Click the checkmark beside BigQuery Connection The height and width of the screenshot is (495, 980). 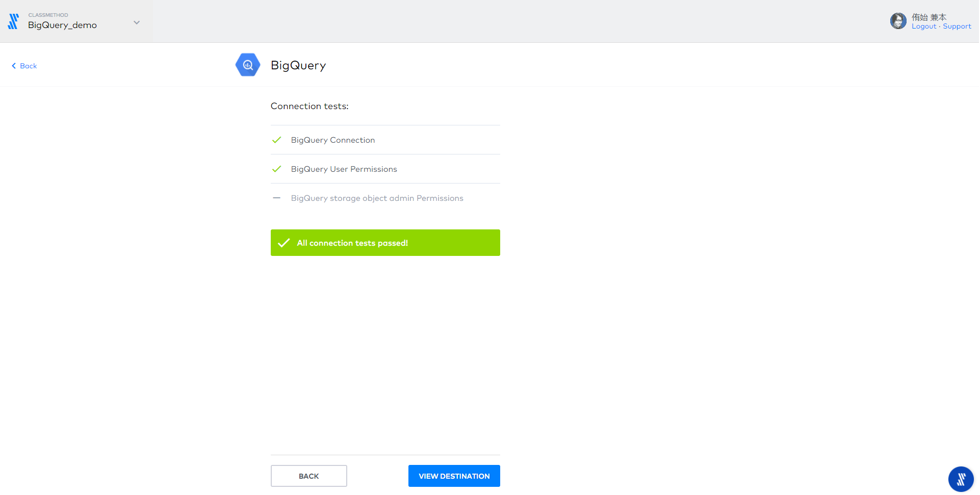coord(277,140)
